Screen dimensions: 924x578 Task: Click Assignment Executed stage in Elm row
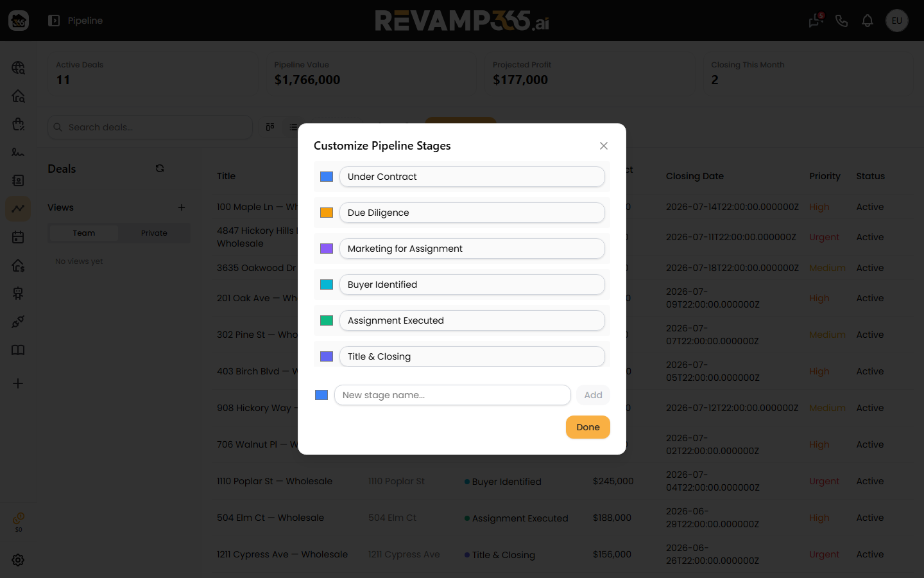click(517, 518)
